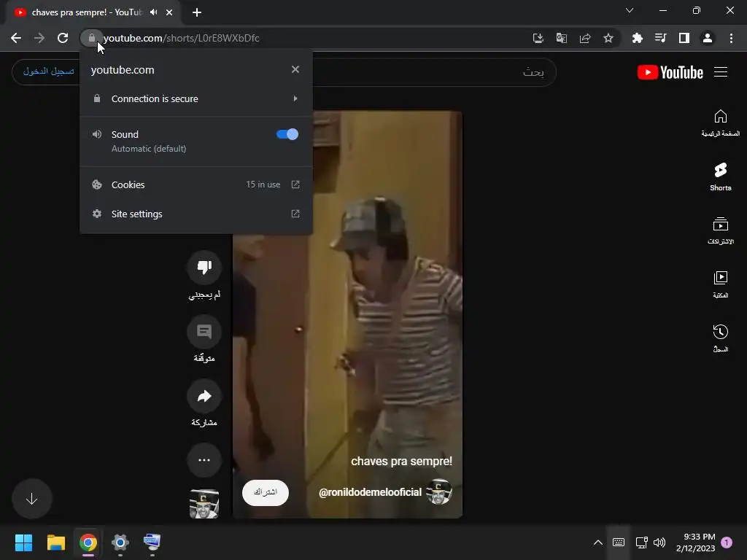Viewport: 747px width, 560px height.
Task: Click the browser forward arrow
Action: point(39,38)
